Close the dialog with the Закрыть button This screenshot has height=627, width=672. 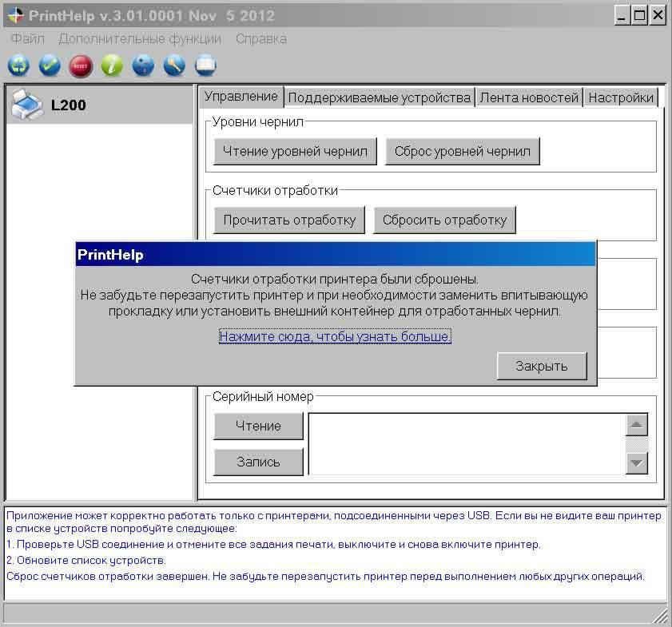(542, 366)
